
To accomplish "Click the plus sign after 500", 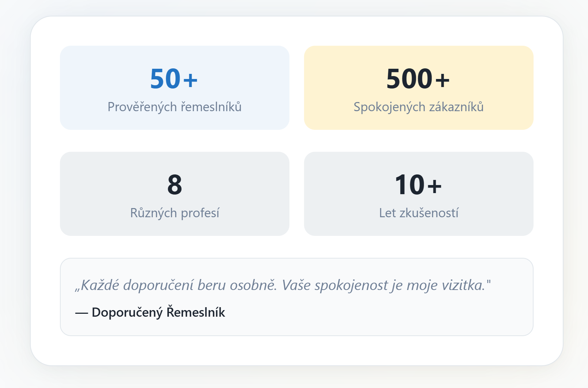I will coord(442,80).
